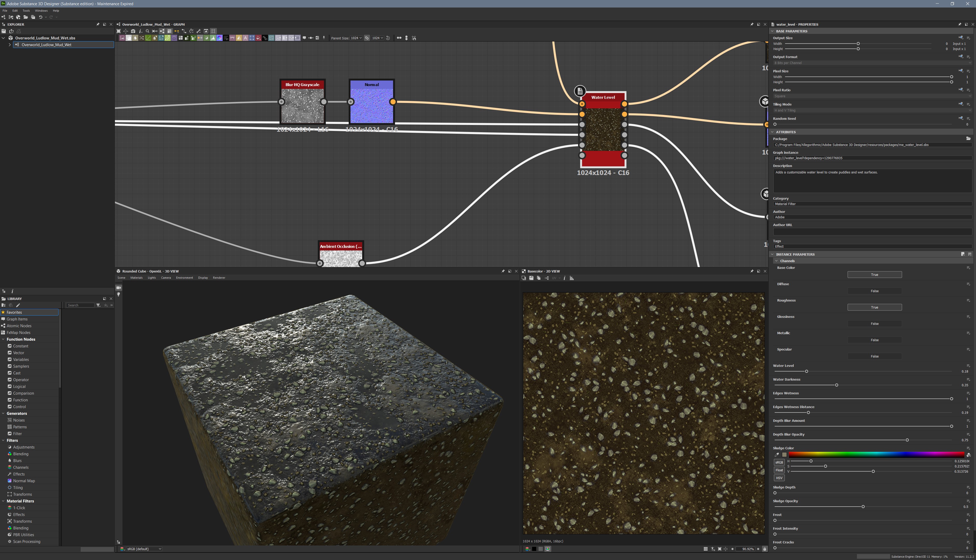Click the Float button under Sludge Color

coord(779,470)
